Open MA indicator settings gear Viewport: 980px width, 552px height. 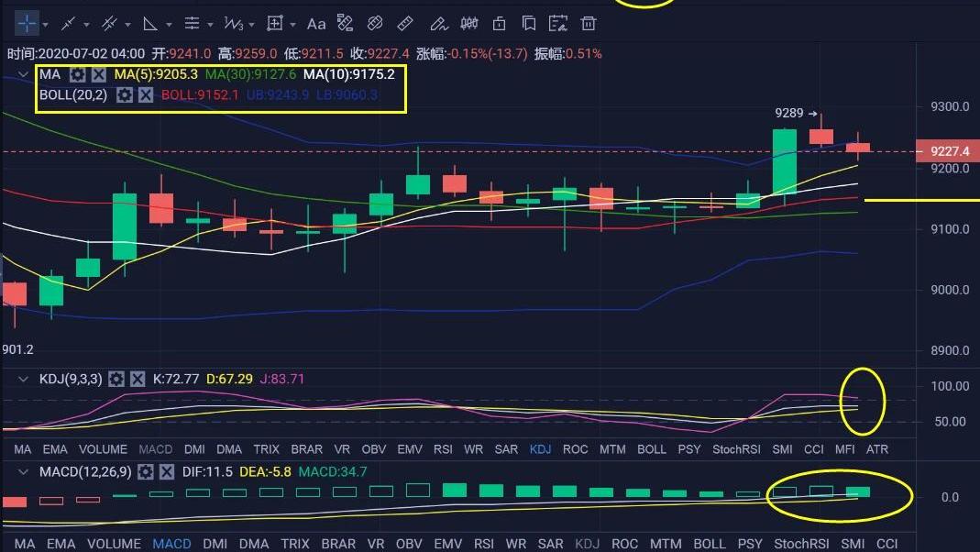point(78,74)
